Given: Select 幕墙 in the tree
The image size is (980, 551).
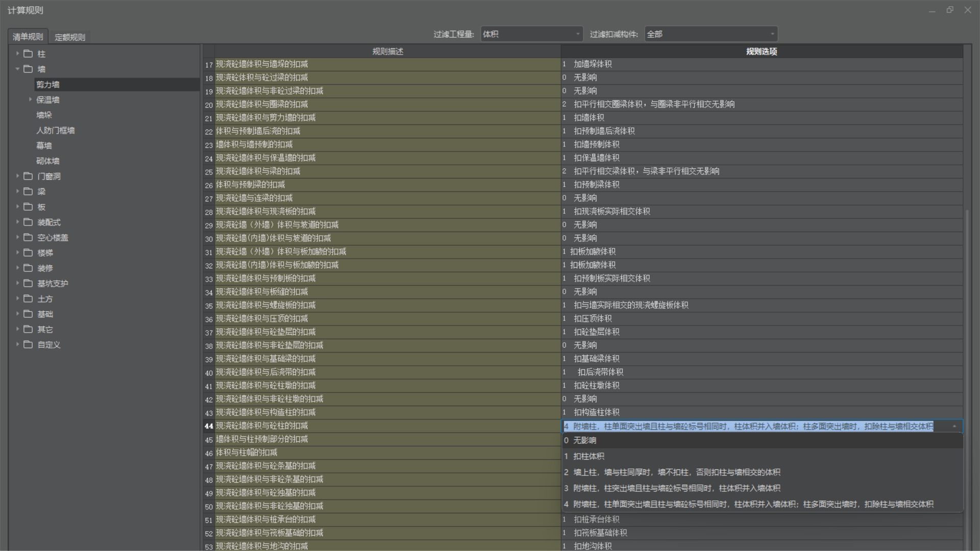Looking at the screenshot, I should (x=44, y=146).
